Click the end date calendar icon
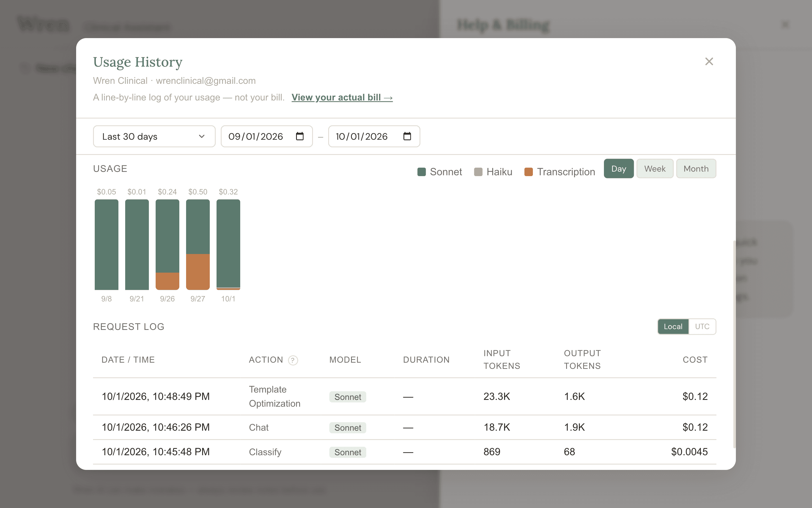Image resolution: width=812 pixels, height=508 pixels. pos(407,136)
